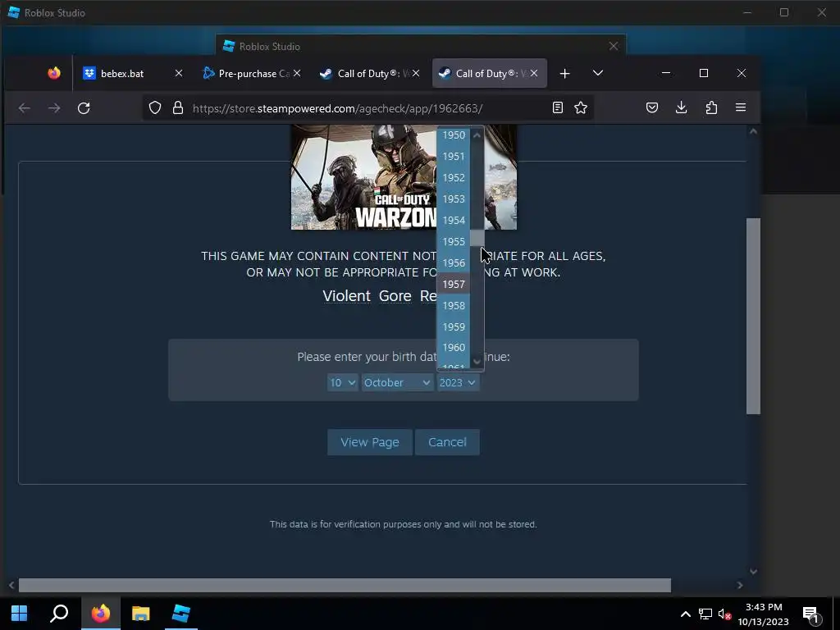Select year 1950 in the list
This screenshot has height=630, width=840.
pos(454,135)
